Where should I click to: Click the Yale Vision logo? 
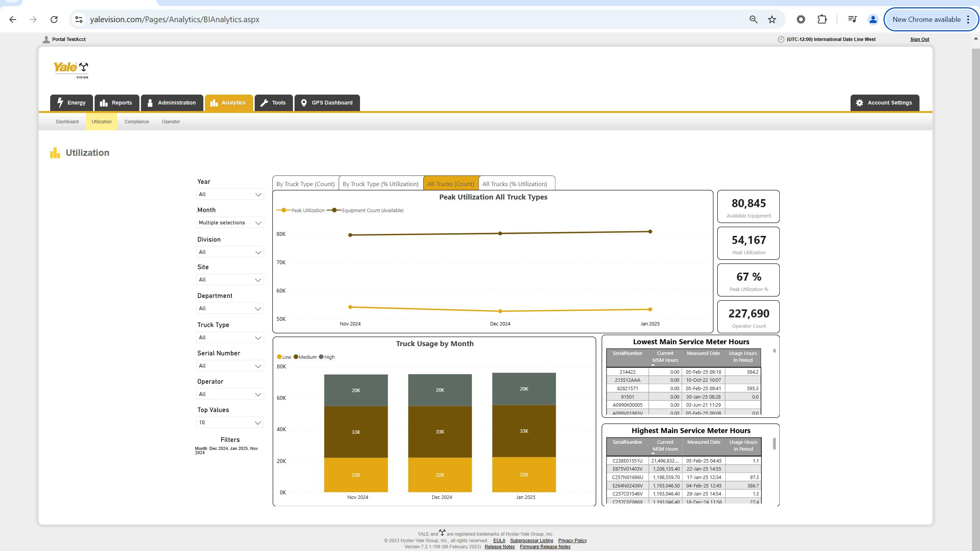click(x=71, y=70)
